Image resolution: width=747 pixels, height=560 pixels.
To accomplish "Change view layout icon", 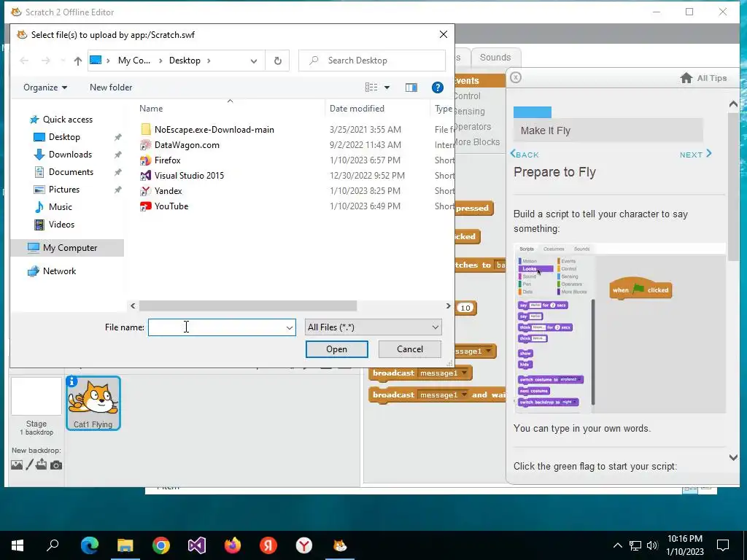I will tap(371, 87).
